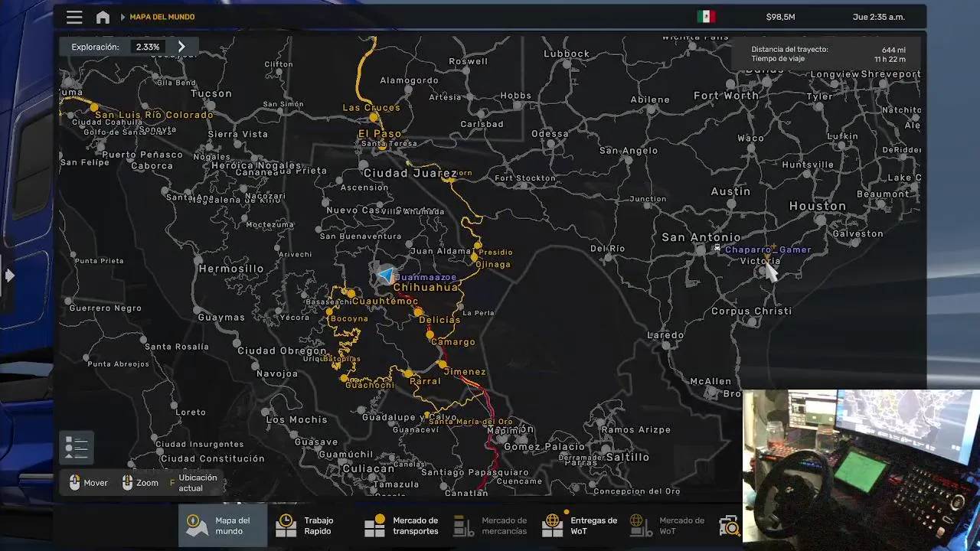The image size is (980, 551).
Task: Select the Tucson city label
Action: (x=211, y=93)
